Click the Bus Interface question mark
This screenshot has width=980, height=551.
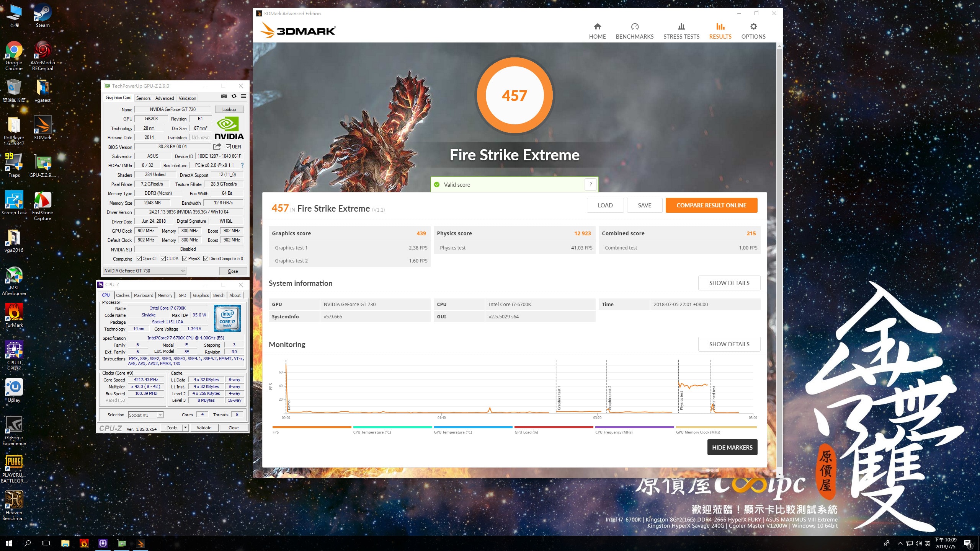click(242, 165)
